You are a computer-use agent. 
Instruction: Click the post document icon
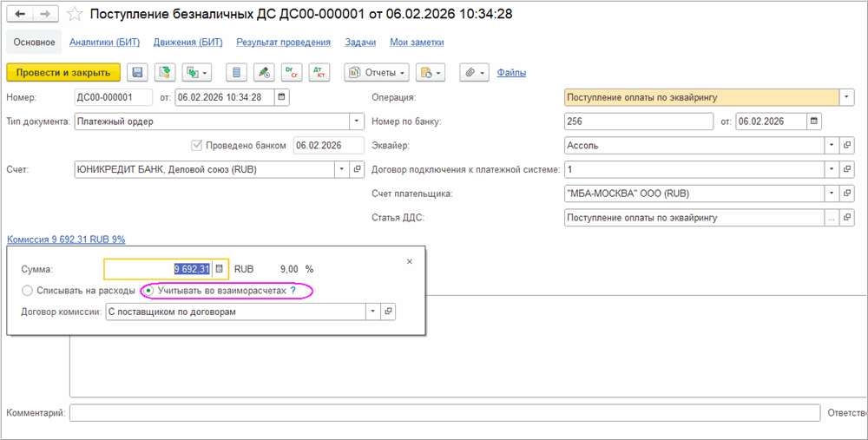tap(165, 73)
